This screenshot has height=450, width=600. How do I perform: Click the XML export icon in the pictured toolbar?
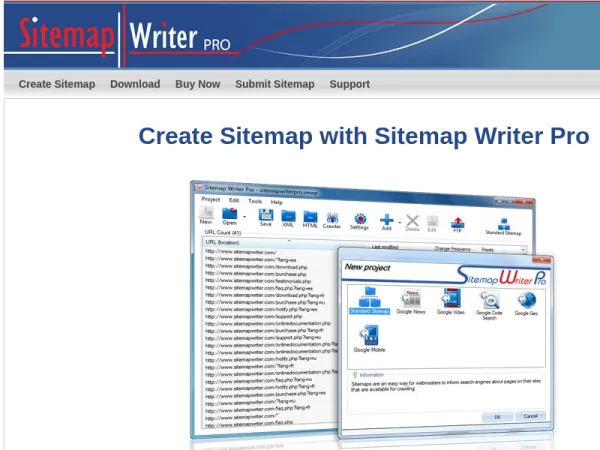288,219
